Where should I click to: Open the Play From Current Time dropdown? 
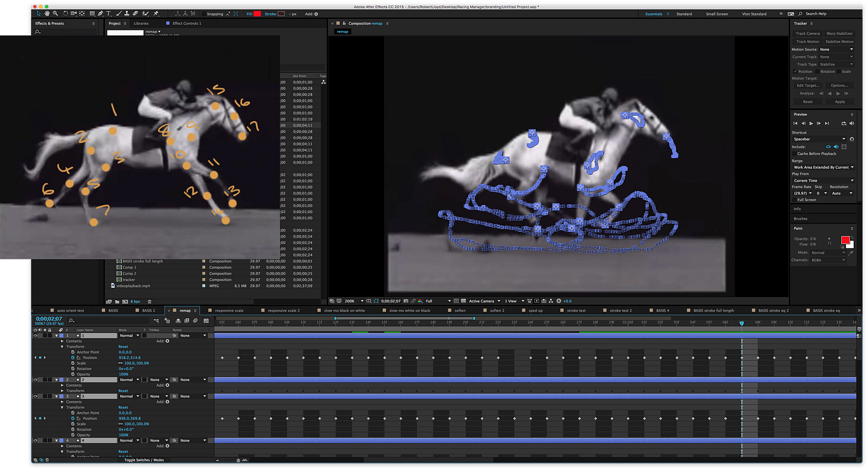tap(823, 181)
